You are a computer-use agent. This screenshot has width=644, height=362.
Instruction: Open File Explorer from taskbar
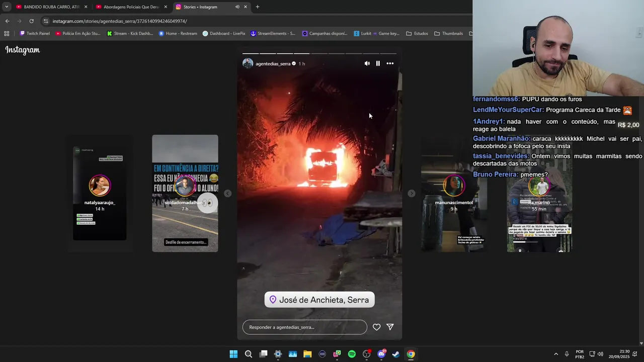[307, 354]
